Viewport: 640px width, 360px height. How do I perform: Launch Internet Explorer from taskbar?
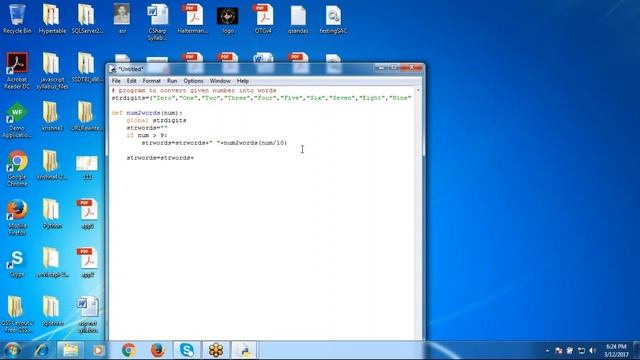[x=42, y=350]
